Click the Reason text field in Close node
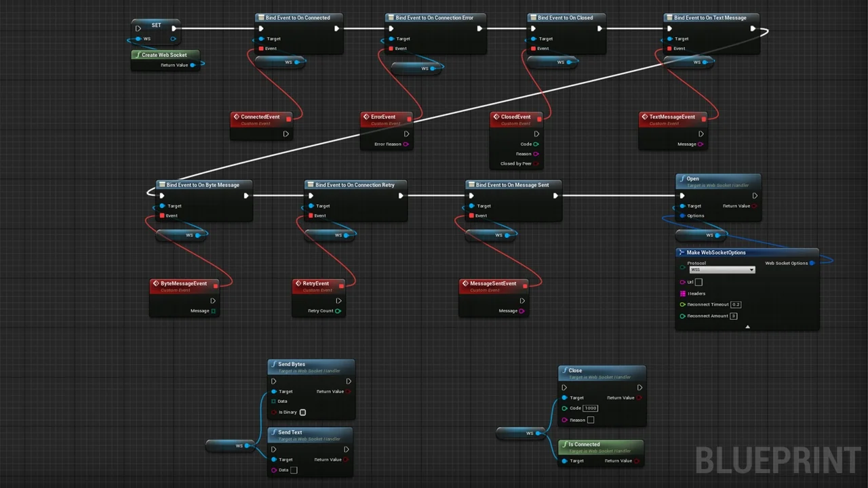This screenshot has height=488, width=868. pyautogui.click(x=591, y=420)
